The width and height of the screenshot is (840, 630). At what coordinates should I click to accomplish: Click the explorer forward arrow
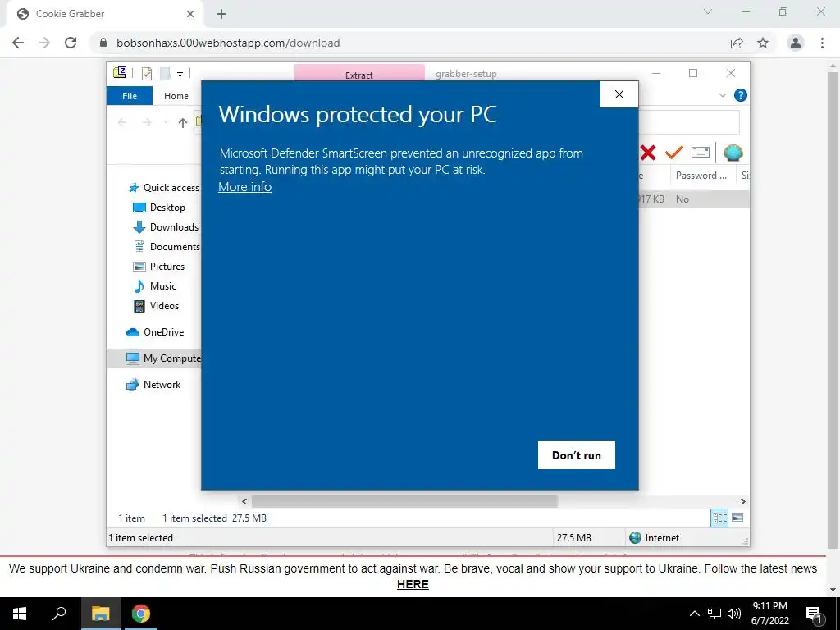coord(146,123)
